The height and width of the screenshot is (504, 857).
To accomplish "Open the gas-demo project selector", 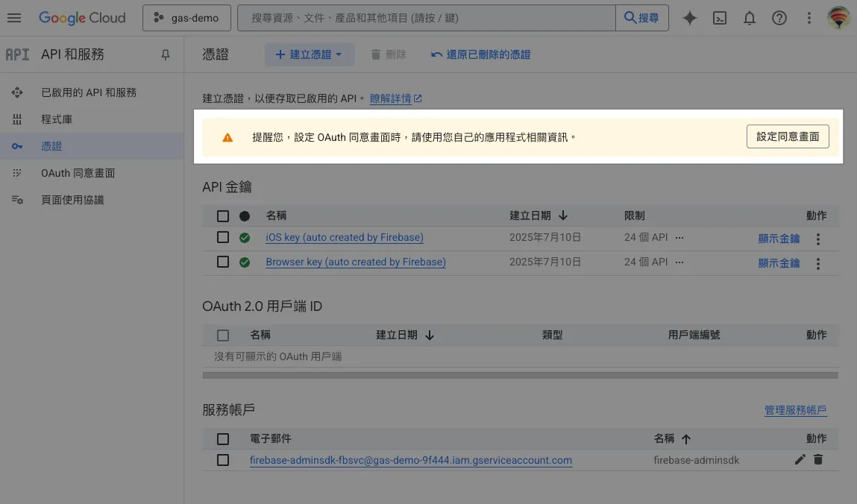I will click(x=186, y=19).
